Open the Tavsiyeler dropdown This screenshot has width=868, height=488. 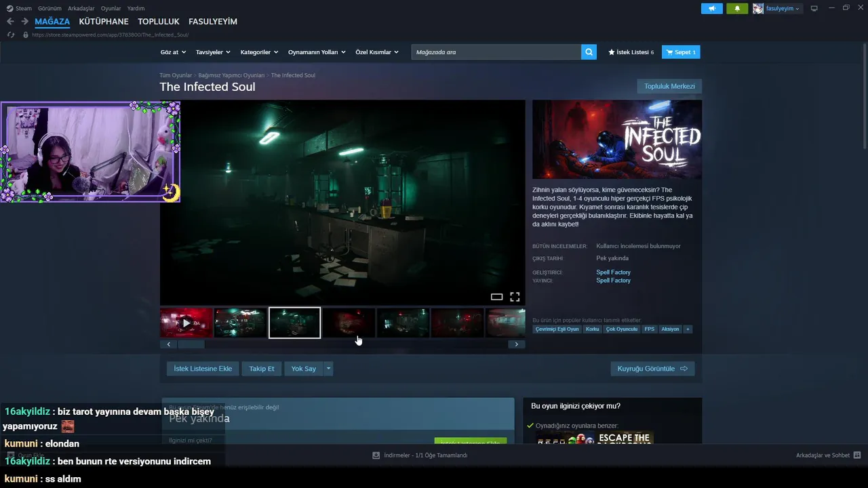(x=213, y=52)
